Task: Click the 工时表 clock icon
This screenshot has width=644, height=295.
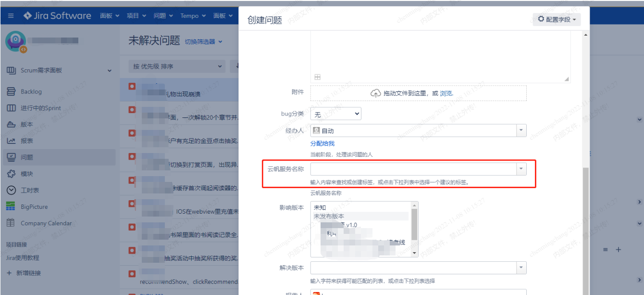Action: pos(11,190)
